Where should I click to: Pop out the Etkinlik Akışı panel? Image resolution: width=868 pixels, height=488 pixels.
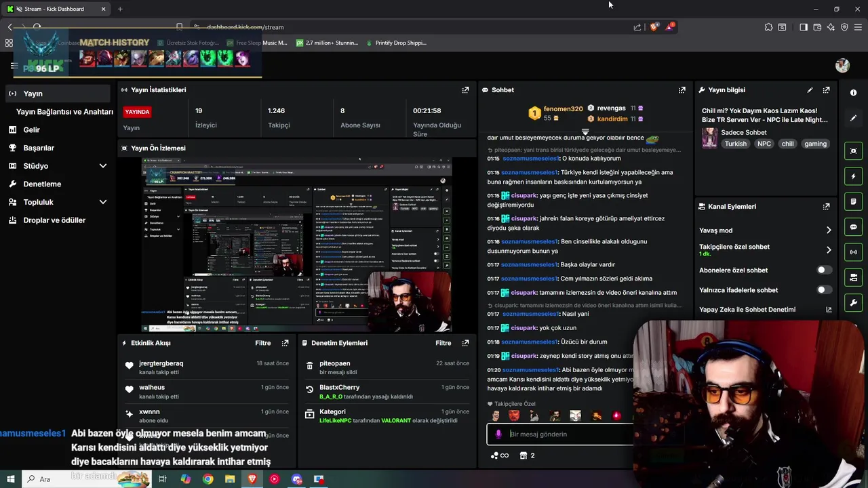tap(285, 343)
